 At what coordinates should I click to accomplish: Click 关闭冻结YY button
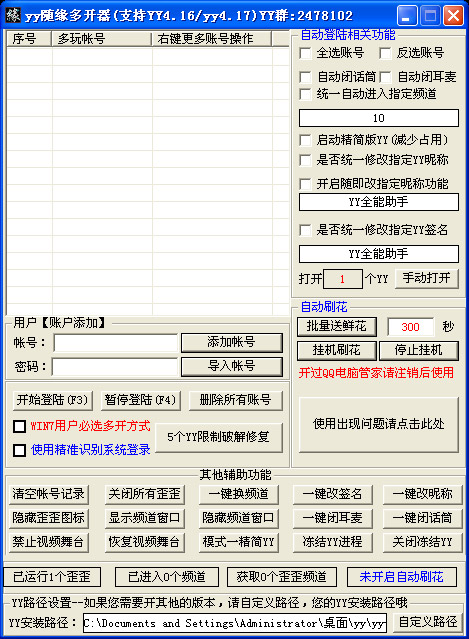point(423,542)
